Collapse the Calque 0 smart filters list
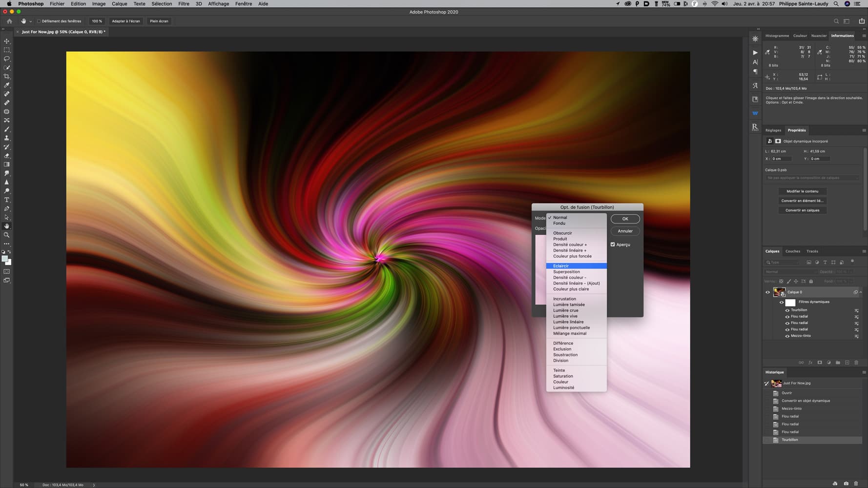The image size is (868, 488). (x=860, y=292)
